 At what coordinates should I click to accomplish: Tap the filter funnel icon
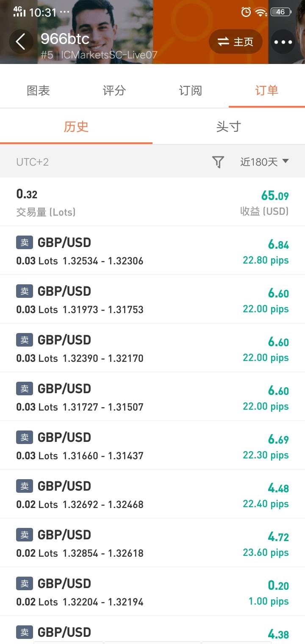click(218, 161)
